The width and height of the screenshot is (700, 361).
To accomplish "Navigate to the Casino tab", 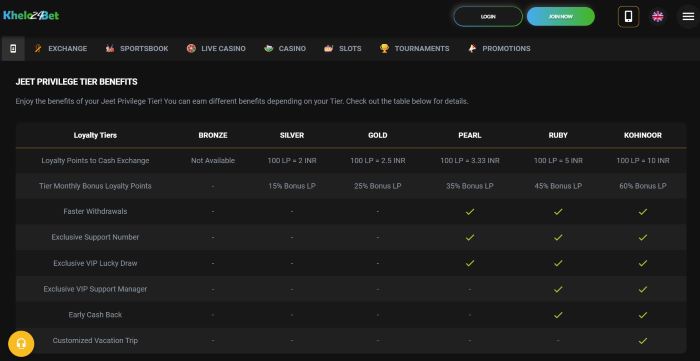I will coord(292,49).
